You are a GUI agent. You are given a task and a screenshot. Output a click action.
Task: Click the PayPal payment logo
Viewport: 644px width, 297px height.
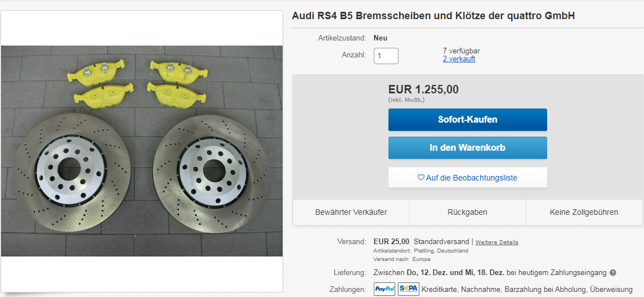point(384,289)
